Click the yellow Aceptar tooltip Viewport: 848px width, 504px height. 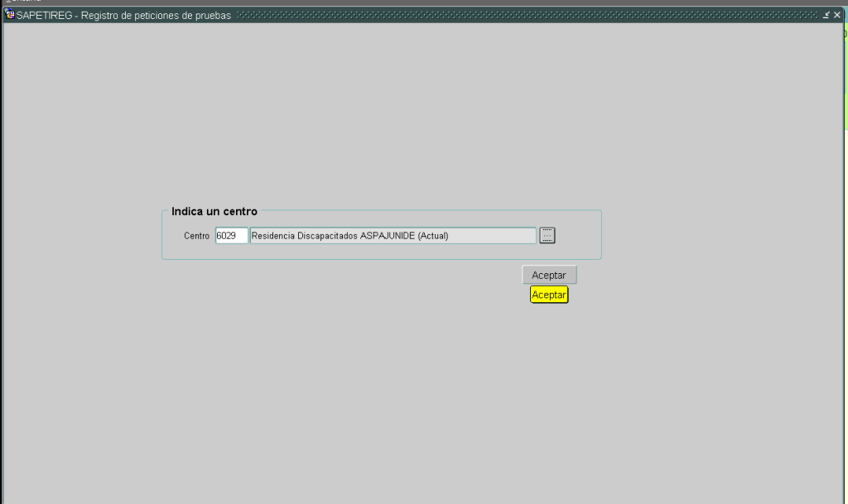549,295
